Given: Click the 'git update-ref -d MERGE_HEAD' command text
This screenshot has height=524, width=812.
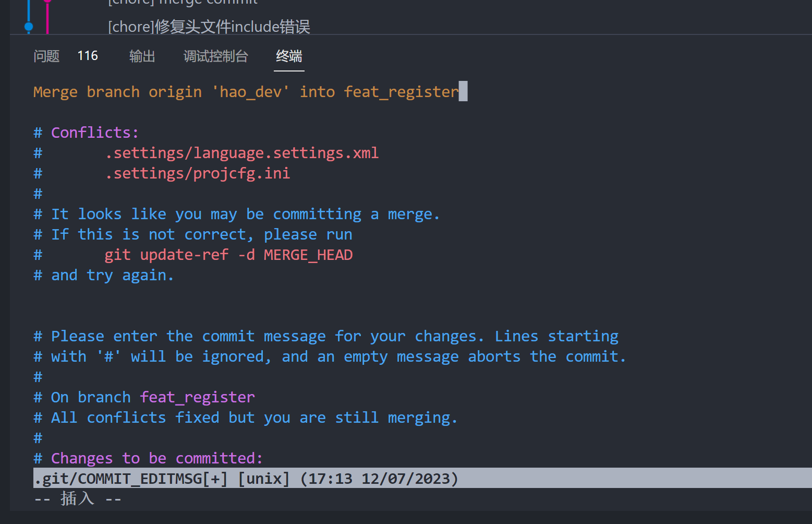Looking at the screenshot, I should (x=228, y=254).
